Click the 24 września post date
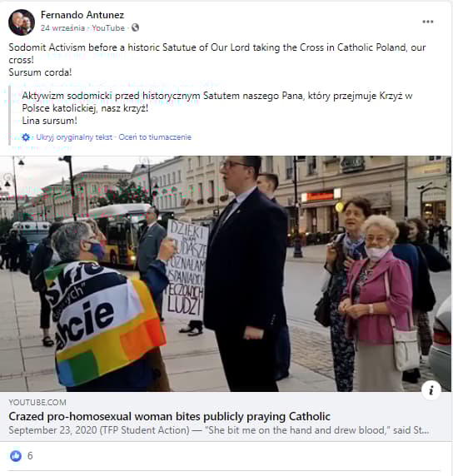Viewport: 453px width, 476px height. coord(62,28)
